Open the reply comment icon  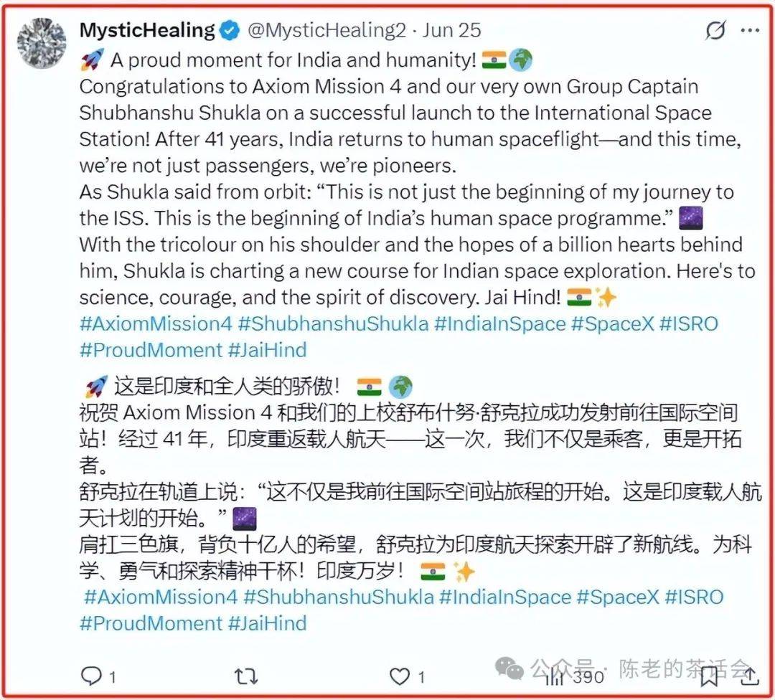pos(91,676)
